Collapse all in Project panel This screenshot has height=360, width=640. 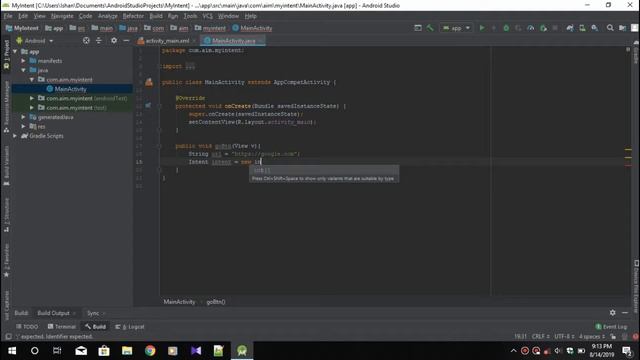point(99,40)
